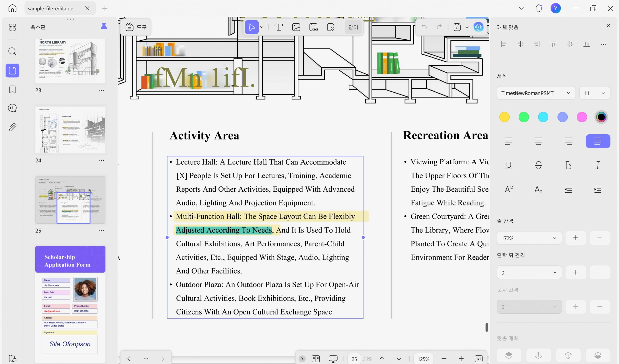619x364 pixels.
Task: Open the AI assistant icon in toolbar
Action: pyautogui.click(x=479, y=27)
